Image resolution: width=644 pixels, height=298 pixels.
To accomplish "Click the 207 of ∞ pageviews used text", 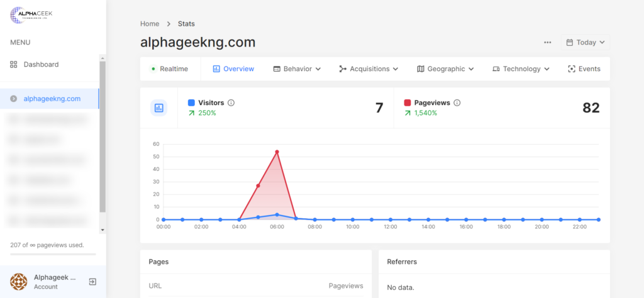I will (x=47, y=245).
